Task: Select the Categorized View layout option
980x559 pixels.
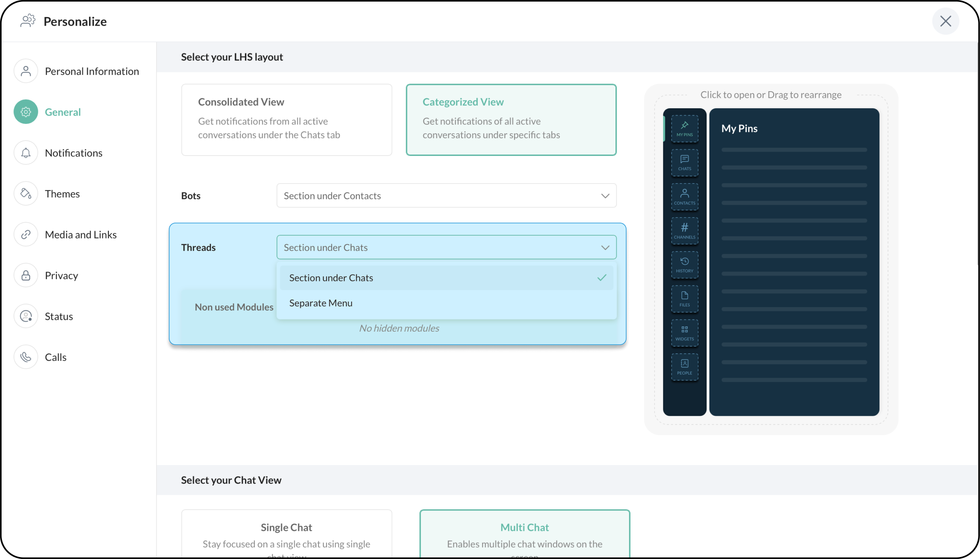Action: 511,119
